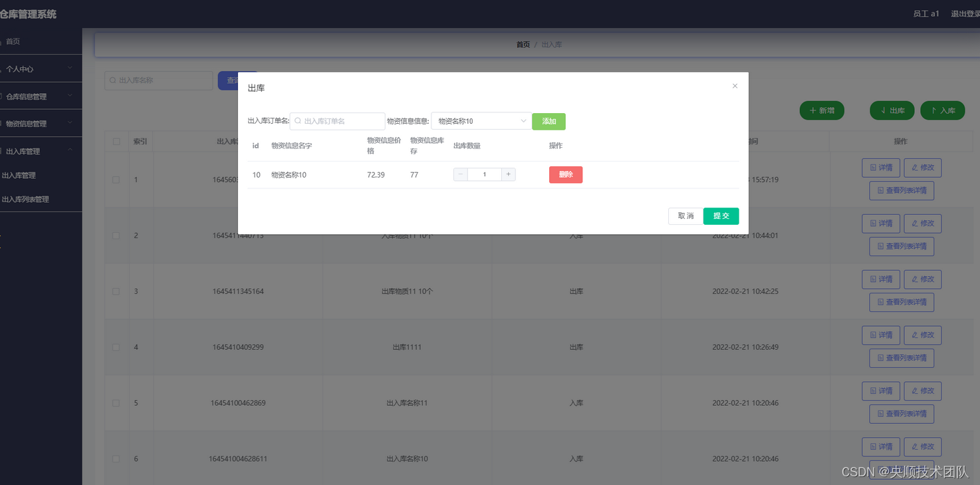Image resolution: width=980 pixels, height=485 pixels.
Task: Click 修改 for row 6
Action: pyautogui.click(x=923, y=447)
